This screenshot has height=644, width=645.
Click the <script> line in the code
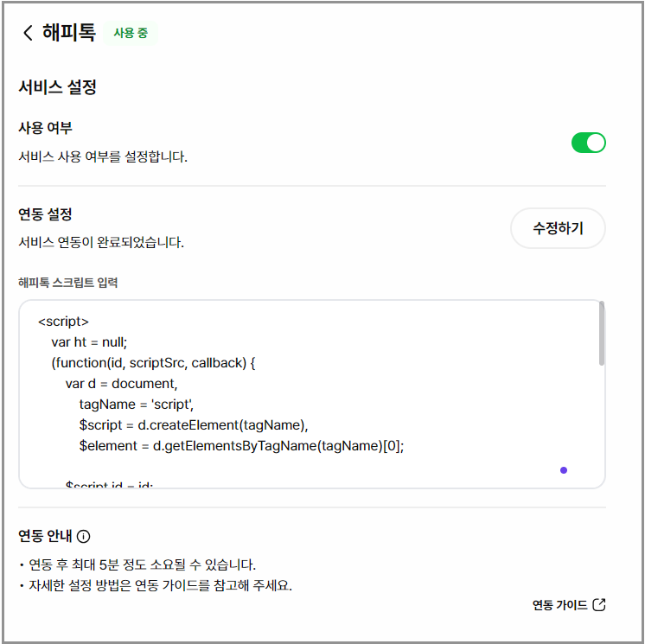pos(63,322)
